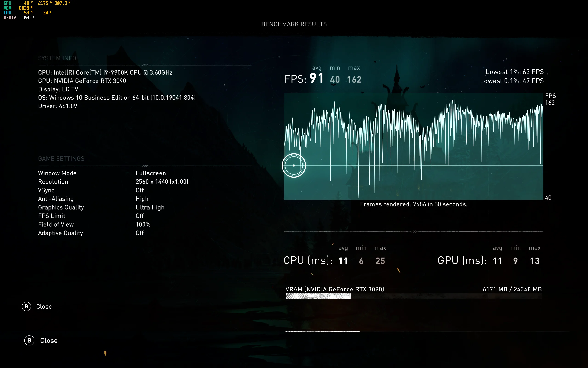Click the average FPS value 91
This screenshot has height=368, width=588.
point(317,78)
